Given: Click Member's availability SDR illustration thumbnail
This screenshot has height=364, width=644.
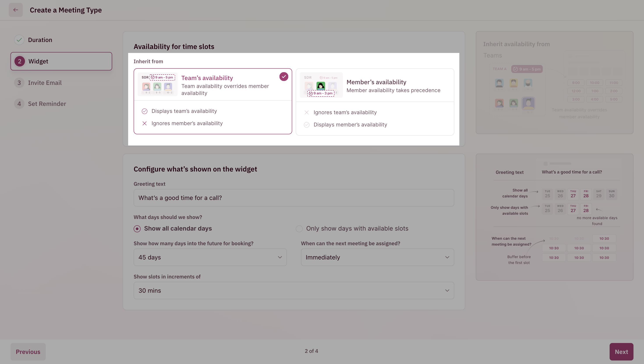Looking at the screenshot, I should coord(321,85).
